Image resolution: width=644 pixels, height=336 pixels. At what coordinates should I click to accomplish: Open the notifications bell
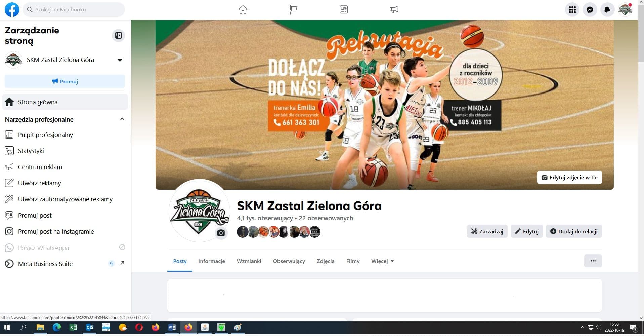607,10
